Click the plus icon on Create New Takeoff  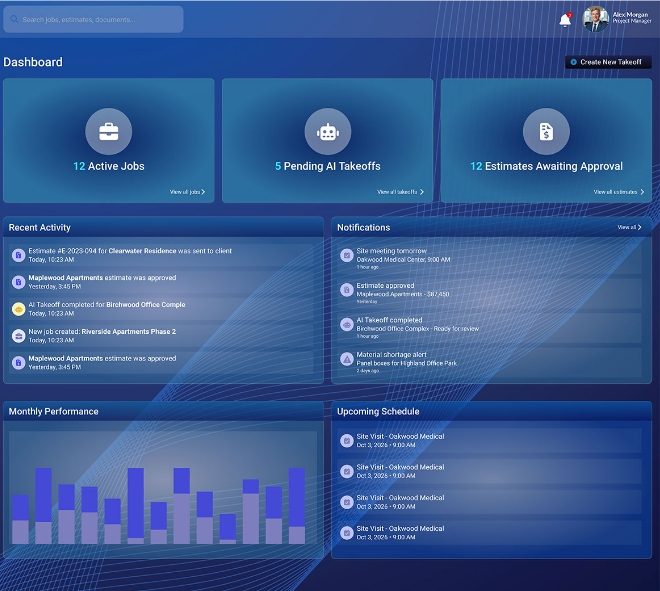573,62
